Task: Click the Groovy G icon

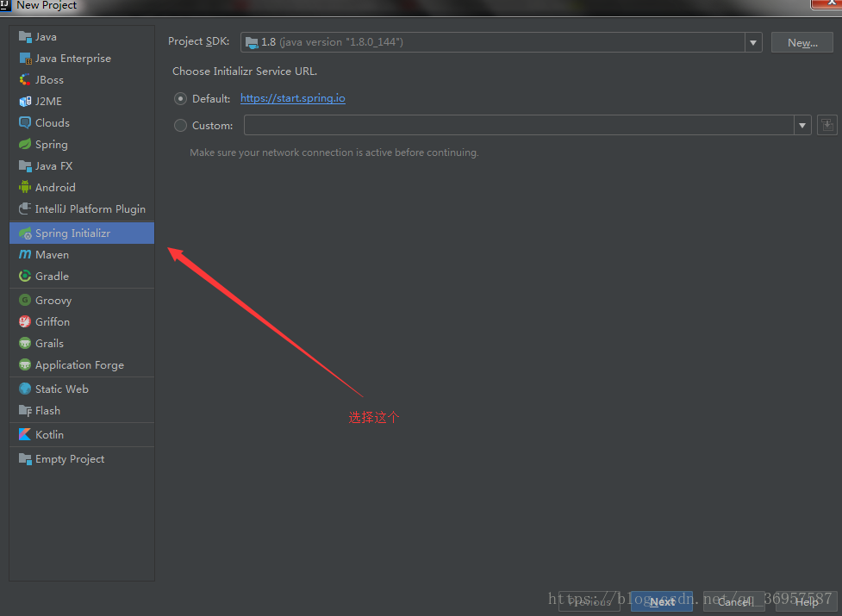Action: pyautogui.click(x=25, y=300)
